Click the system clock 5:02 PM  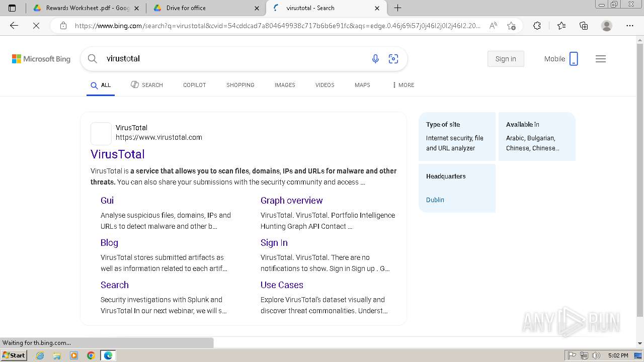(618, 355)
